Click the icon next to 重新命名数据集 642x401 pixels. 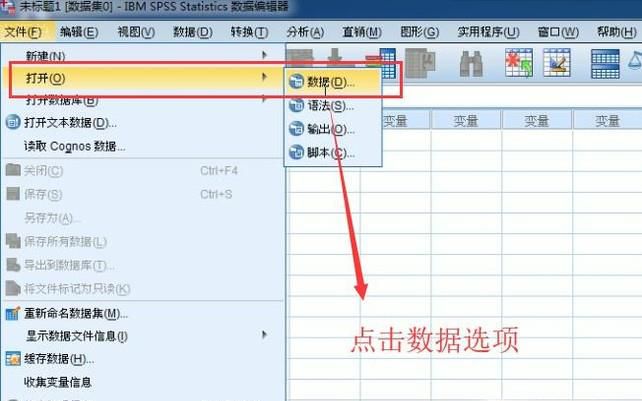click(13, 313)
